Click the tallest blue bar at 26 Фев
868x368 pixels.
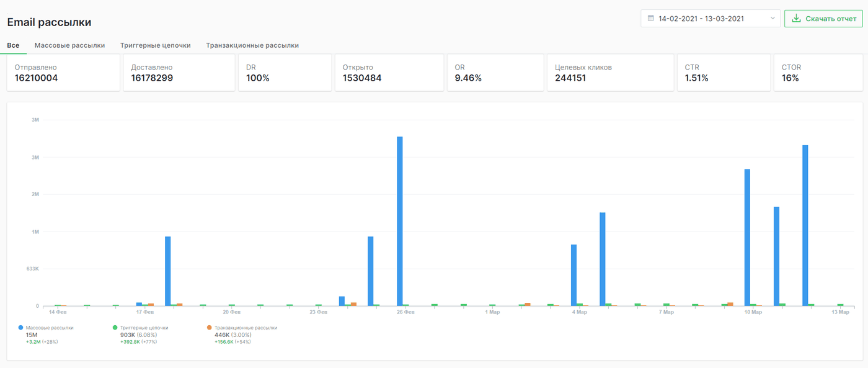click(400, 221)
